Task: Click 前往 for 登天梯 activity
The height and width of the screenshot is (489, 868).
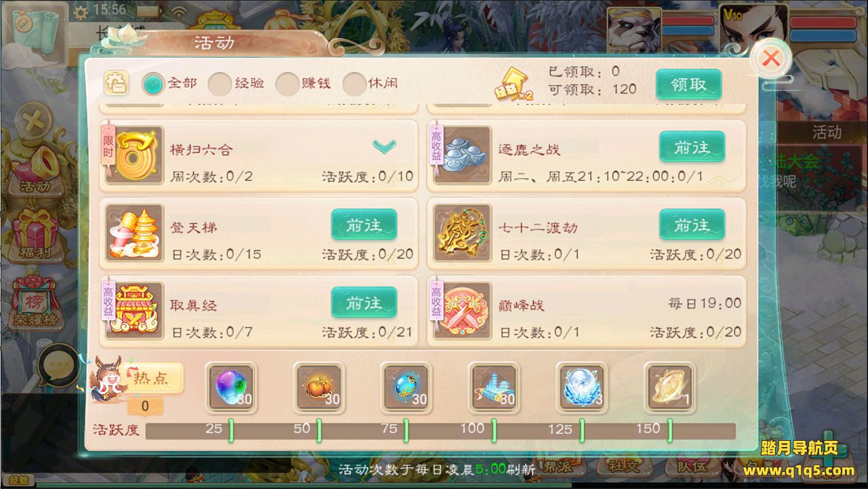Action: [x=364, y=225]
